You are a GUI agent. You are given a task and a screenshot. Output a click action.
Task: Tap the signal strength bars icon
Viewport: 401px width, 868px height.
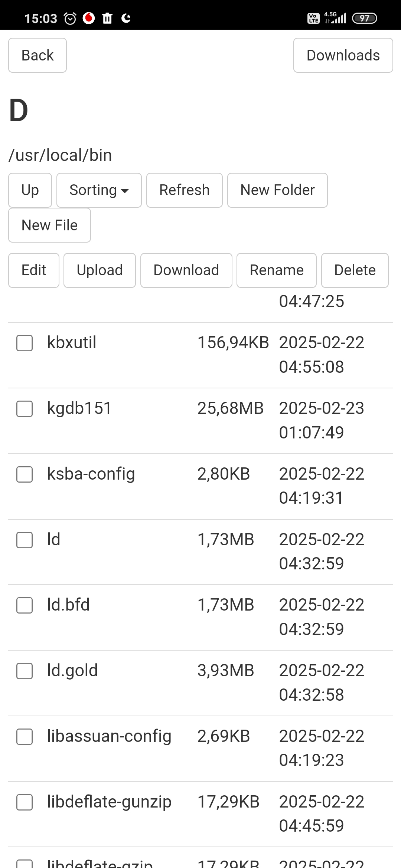click(339, 18)
